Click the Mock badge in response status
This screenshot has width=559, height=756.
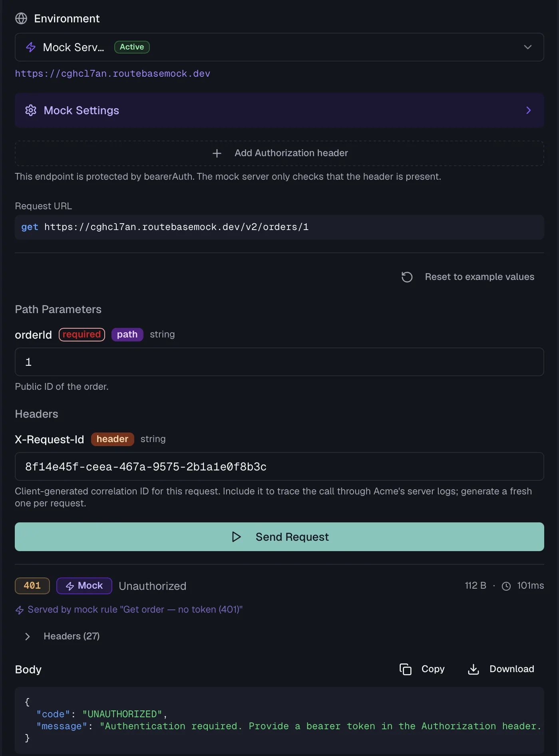(x=84, y=586)
